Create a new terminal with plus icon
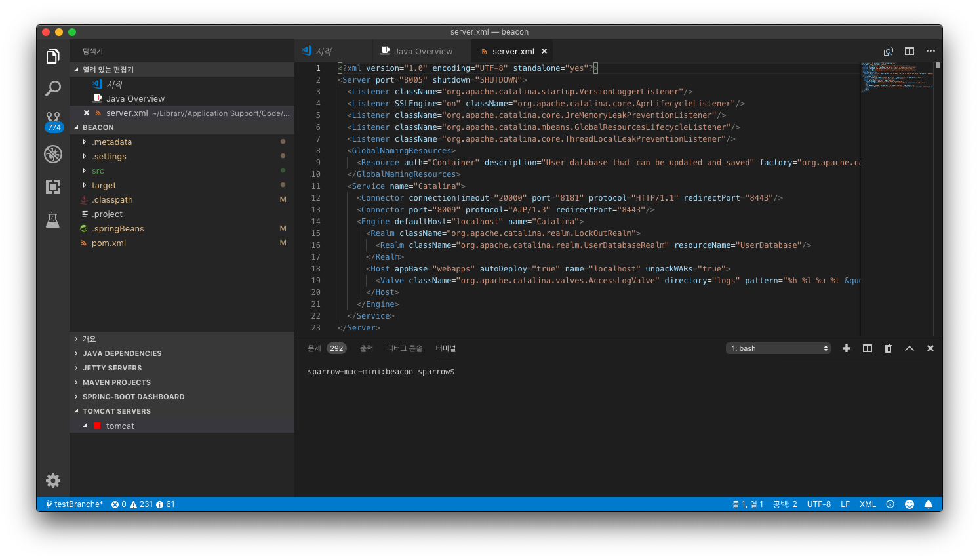 847,348
